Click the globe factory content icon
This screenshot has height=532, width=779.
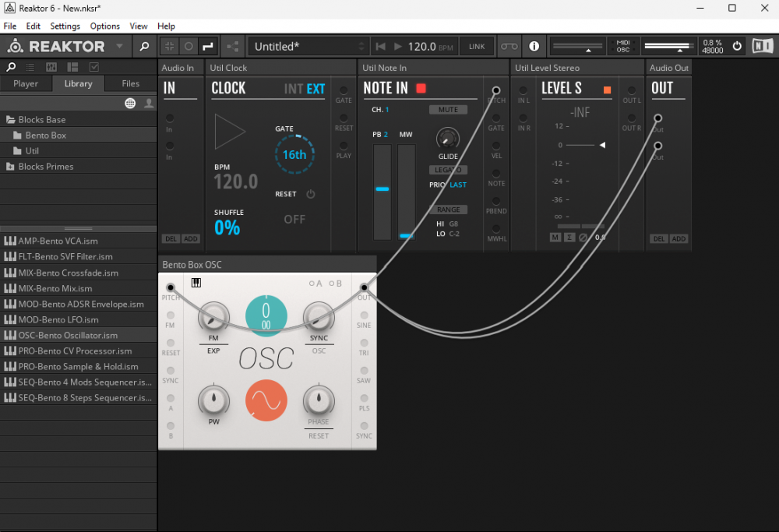[x=130, y=103]
